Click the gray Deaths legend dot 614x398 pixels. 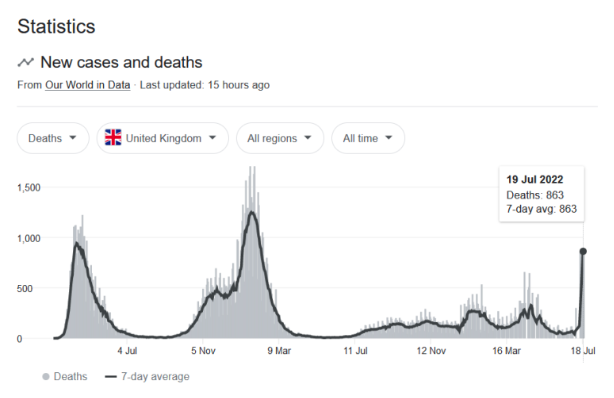[46, 377]
